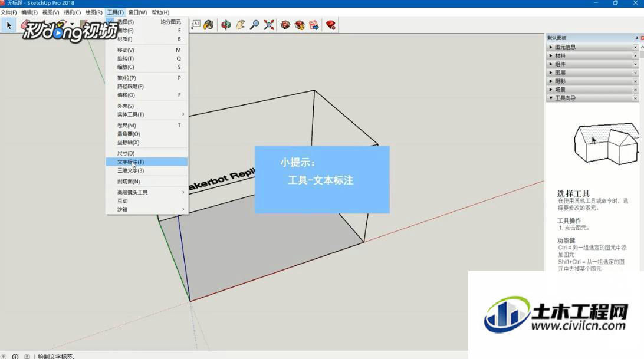
Task: Choose 外壳(S) menu entry
Action: coord(147,106)
